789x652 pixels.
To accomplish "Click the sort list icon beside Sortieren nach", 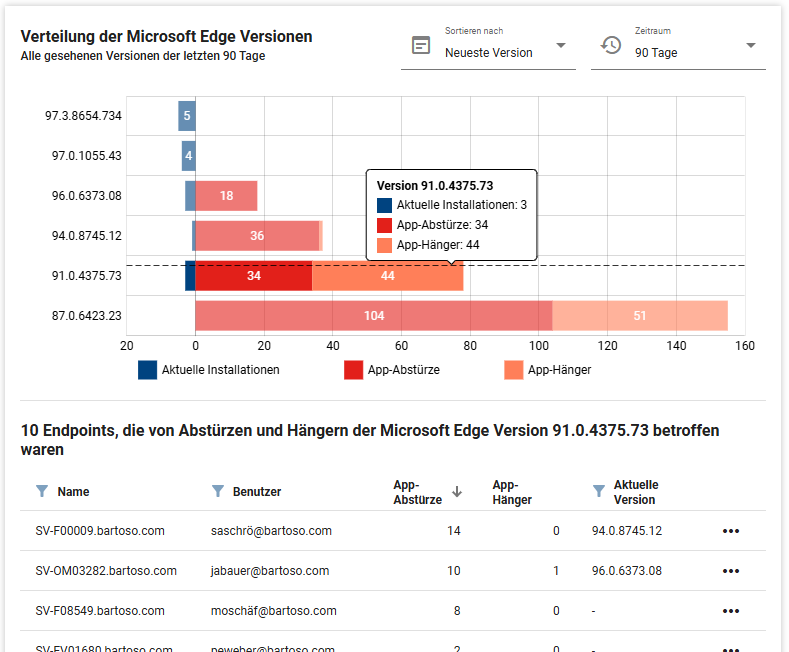I will pos(421,46).
